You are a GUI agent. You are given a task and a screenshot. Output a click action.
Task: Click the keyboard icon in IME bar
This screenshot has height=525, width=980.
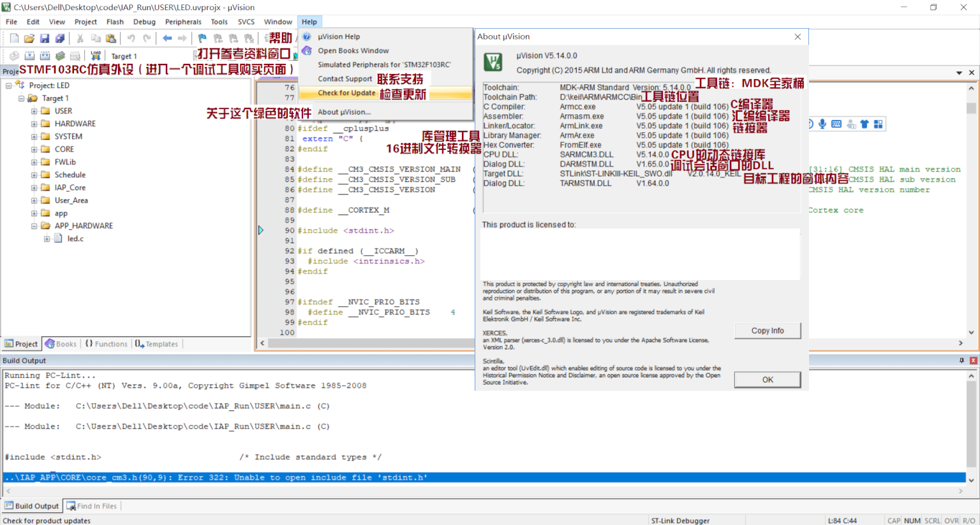tap(836, 124)
